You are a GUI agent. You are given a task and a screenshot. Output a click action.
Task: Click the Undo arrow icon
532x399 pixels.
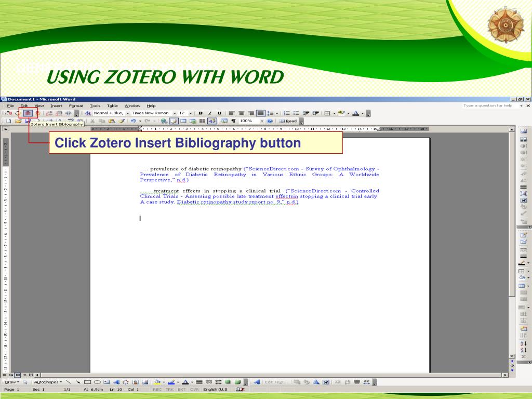pos(134,121)
